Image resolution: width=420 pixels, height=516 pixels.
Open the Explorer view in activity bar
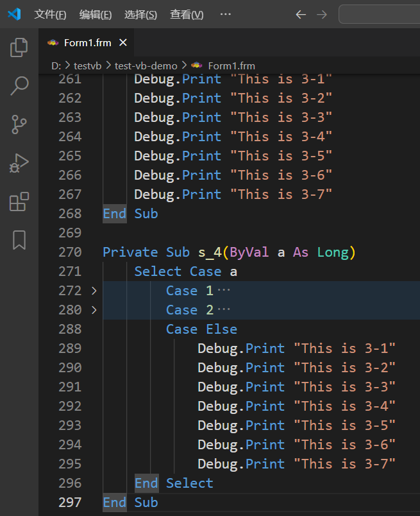click(19, 47)
